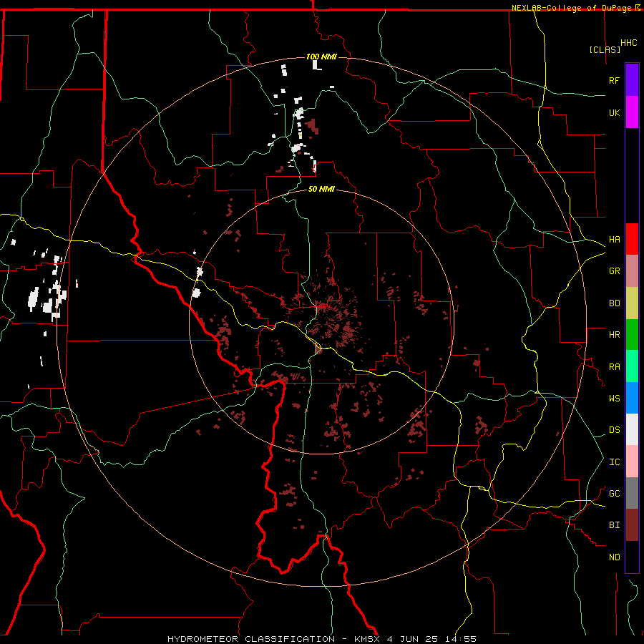Pick the RA light green legend swatch
The height and width of the screenshot is (644, 644).
pyautogui.click(x=632, y=366)
